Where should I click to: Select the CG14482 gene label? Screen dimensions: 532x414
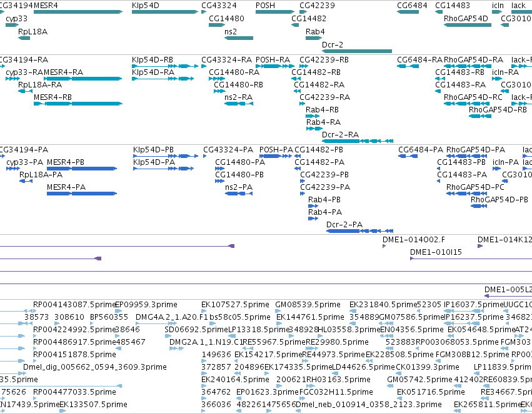point(309,18)
